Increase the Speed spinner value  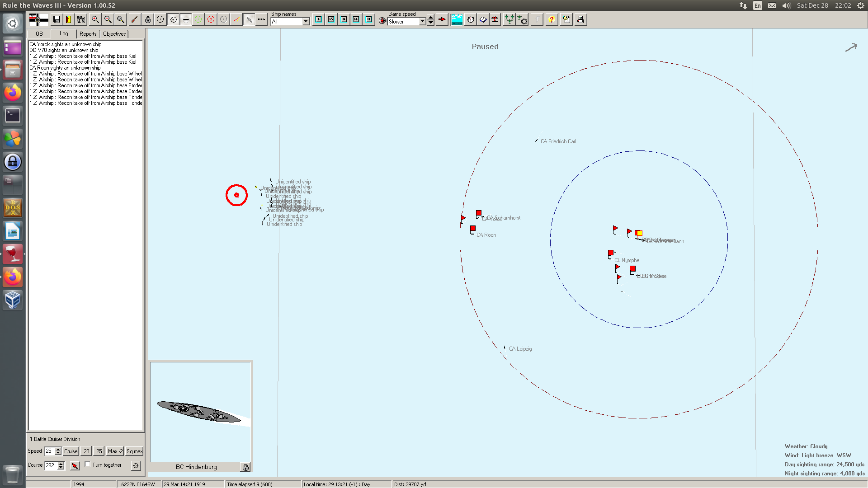click(x=58, y=449)
